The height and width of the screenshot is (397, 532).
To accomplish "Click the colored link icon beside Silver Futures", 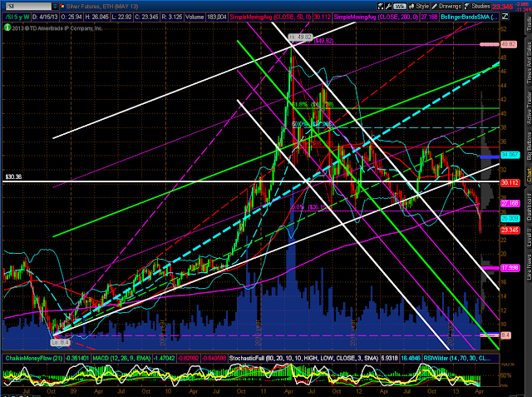I will pos(62,6).
